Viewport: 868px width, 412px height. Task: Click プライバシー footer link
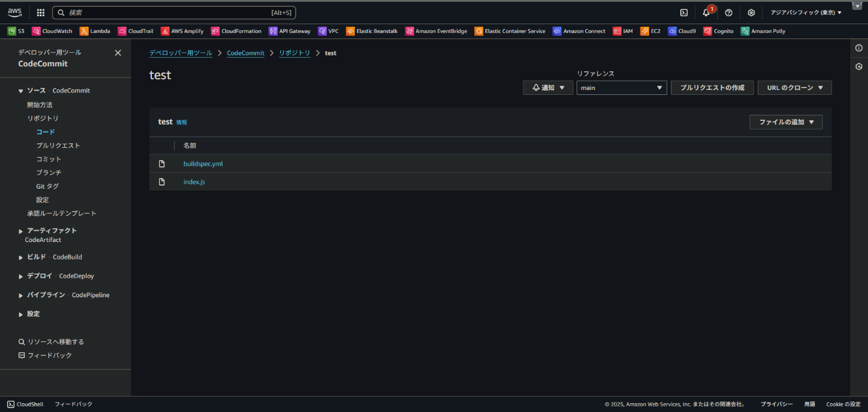[x=776, y=404]
